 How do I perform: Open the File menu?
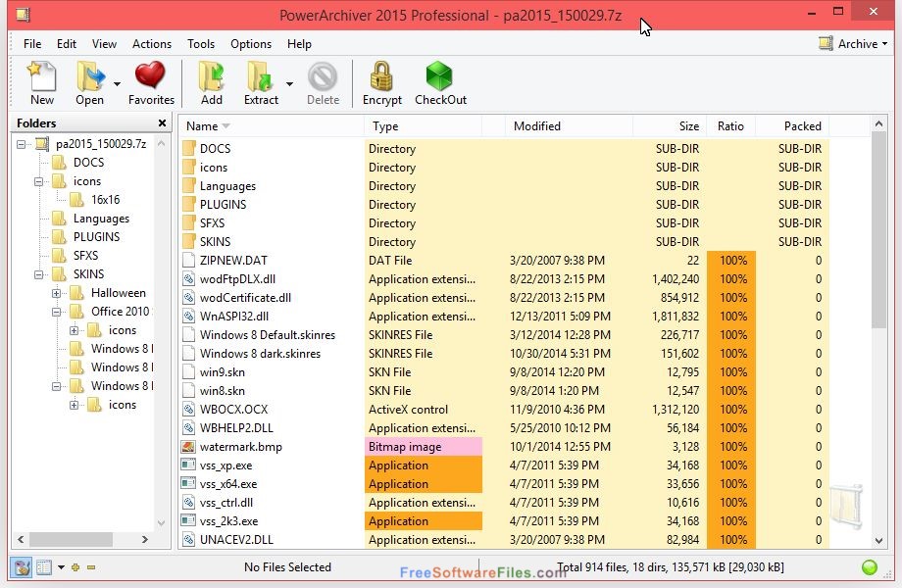[32, 44]
